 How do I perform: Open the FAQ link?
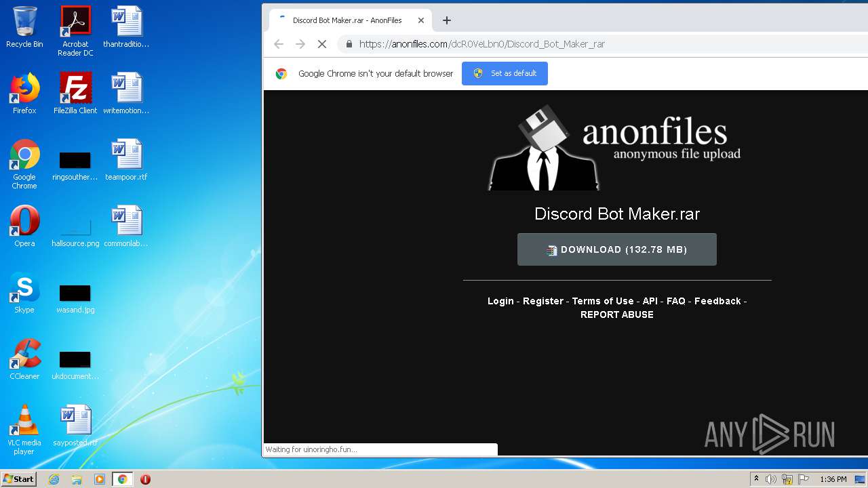click(x=676, y=301)
